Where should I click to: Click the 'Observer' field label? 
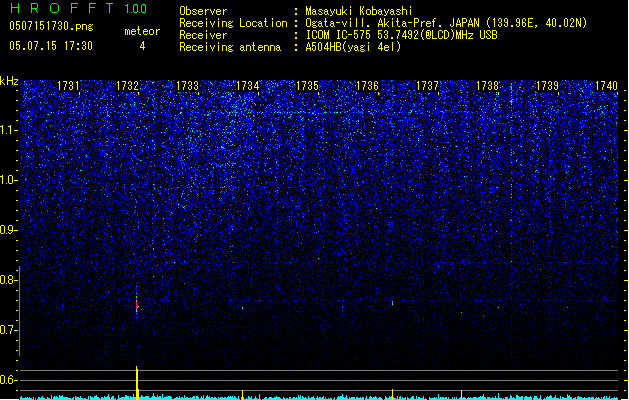[203, 11]
